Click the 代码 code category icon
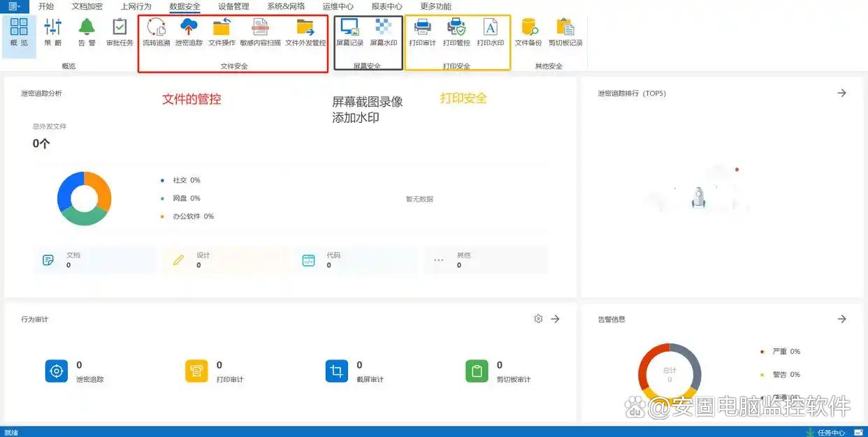 pos(308,260)
